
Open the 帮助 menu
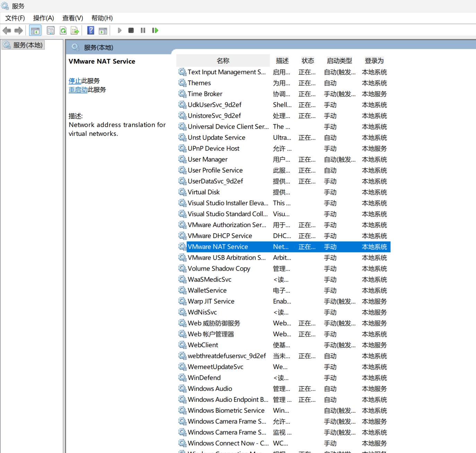[x=102, y=18]
